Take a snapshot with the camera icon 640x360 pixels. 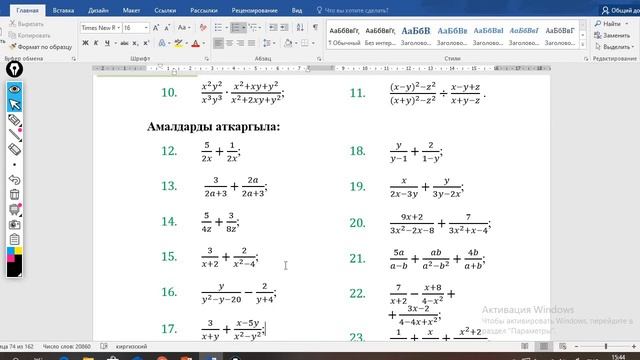click(14, 224)
